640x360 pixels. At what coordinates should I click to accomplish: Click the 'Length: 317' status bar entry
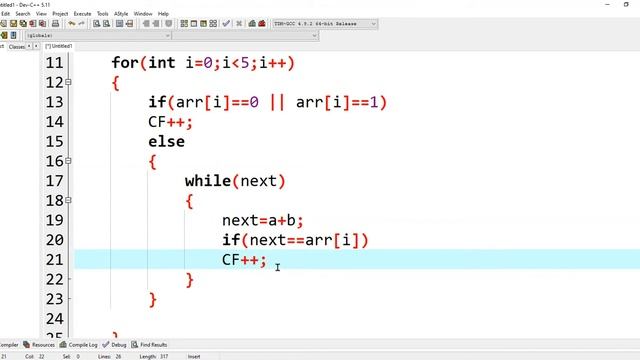153,356
